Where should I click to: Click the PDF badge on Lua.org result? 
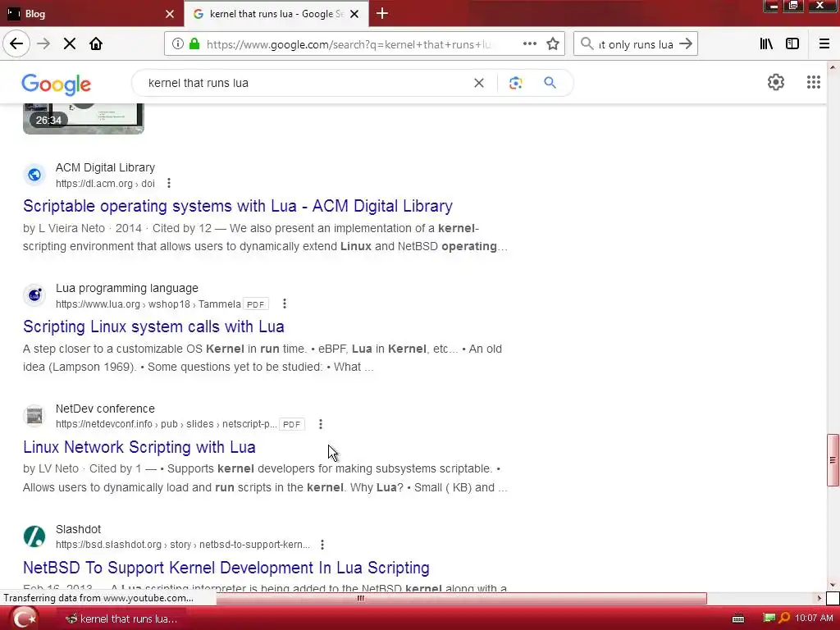pyautogui.click(x=256, y=304)
